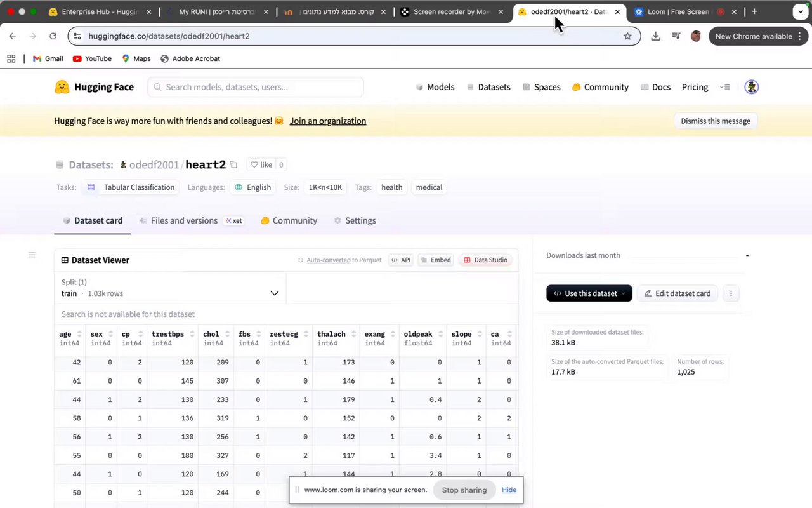Image resolution: width=812 pixels, height=508 pixels.
Task: Click Edit dataset card button
Action: pyautogui.click(x=678, y=293)
